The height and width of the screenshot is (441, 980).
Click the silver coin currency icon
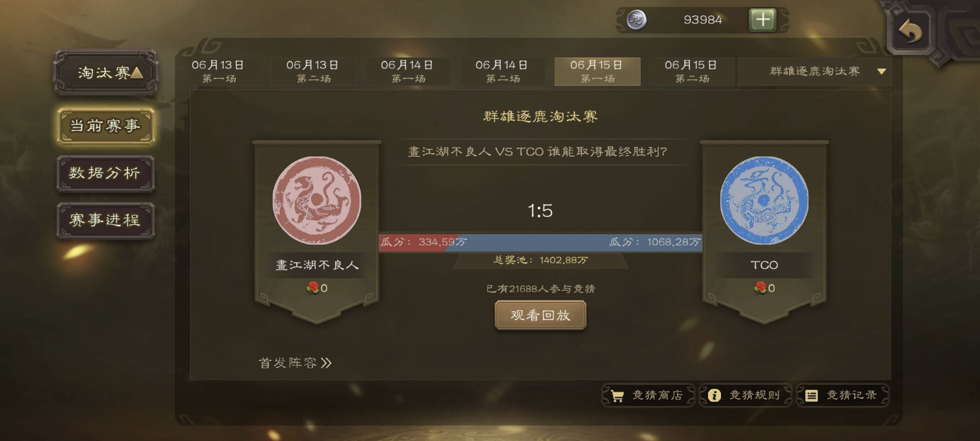click(637, 20)
